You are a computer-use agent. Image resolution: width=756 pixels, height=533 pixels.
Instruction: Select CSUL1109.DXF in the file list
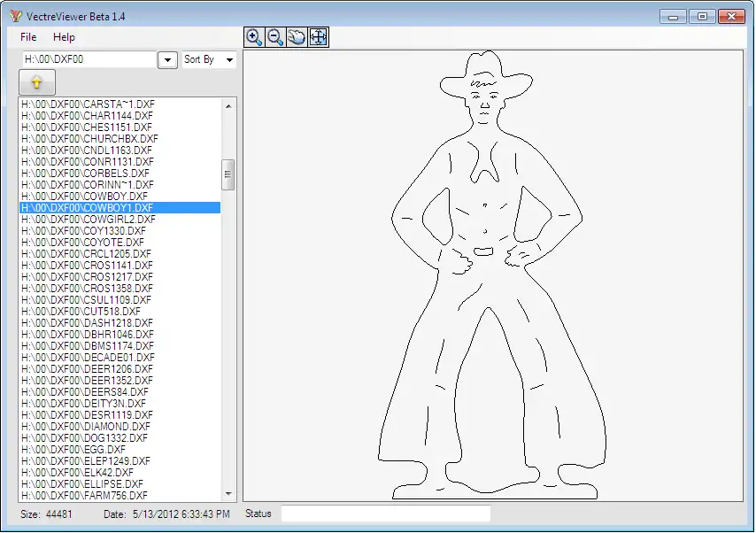click(120, 300)
